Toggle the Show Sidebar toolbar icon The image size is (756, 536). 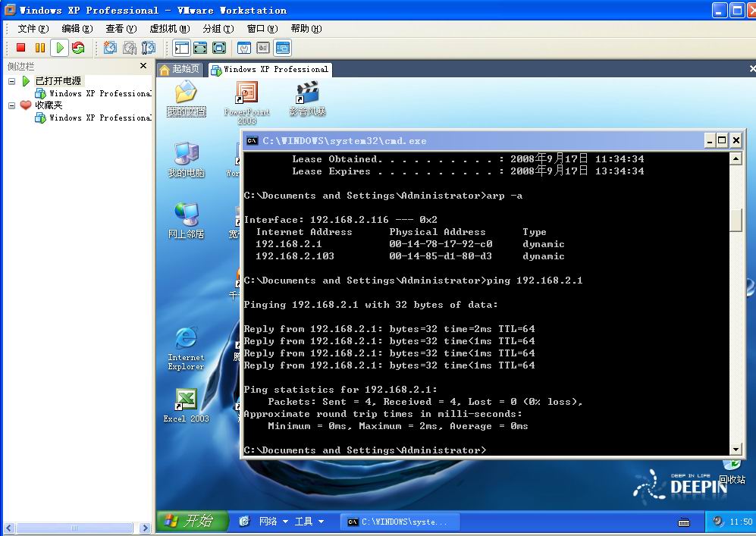pos(181,47)
